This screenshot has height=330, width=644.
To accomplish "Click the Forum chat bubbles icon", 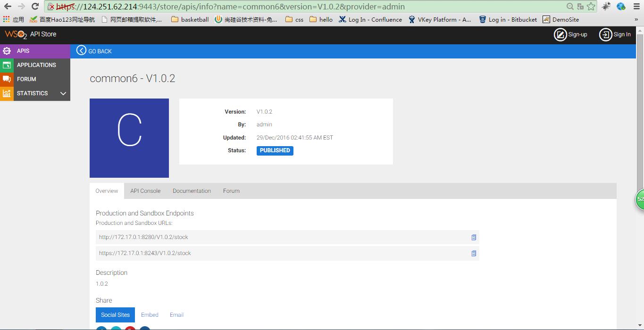I will coord(7,79).
